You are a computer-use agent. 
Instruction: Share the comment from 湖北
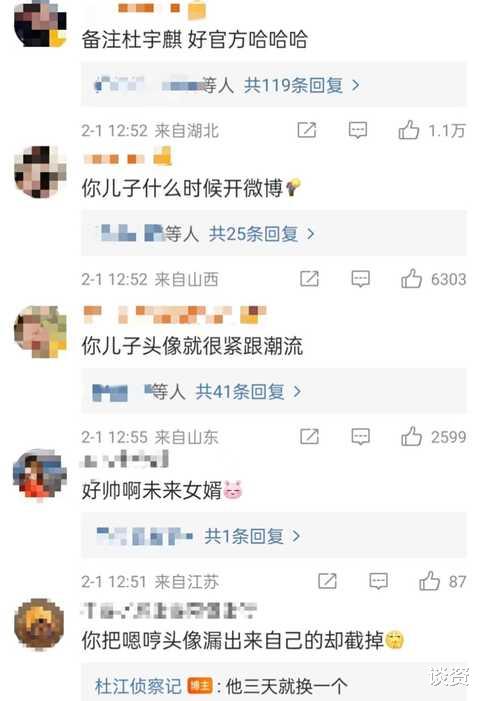click(307, 130)
